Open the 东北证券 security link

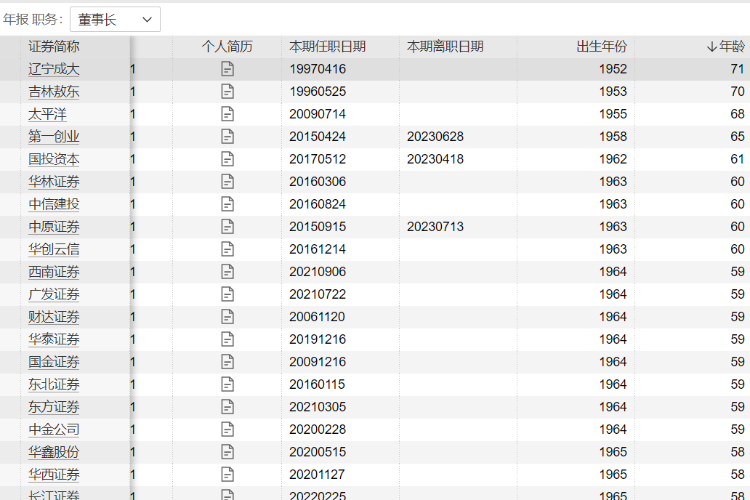[54, 384]
